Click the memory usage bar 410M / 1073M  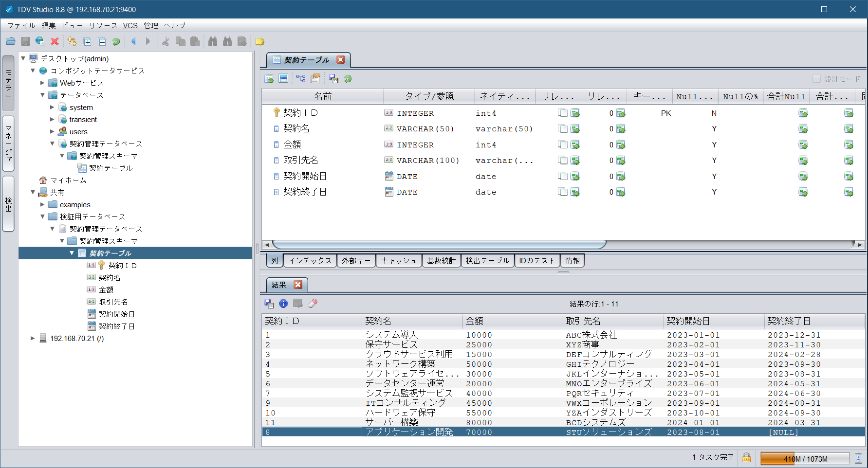pos(805,459)
